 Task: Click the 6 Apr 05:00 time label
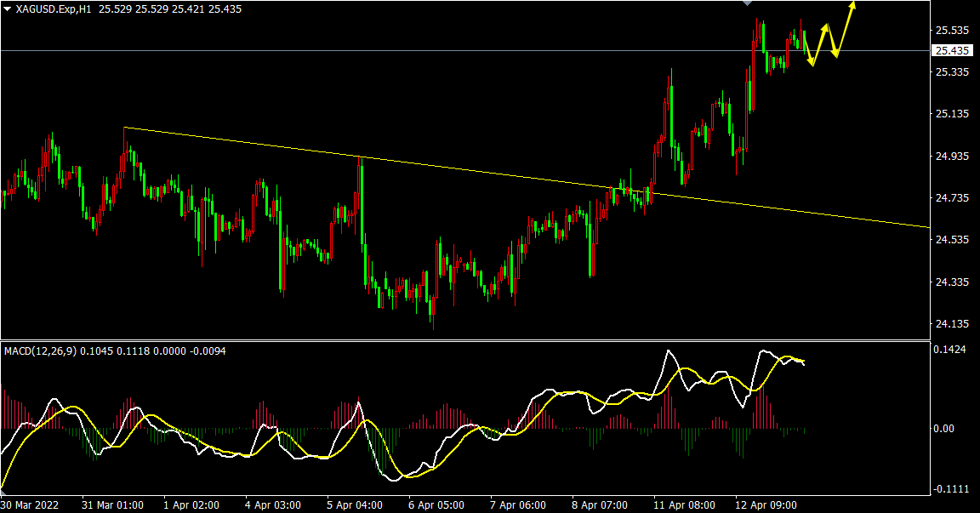point(436,504)
